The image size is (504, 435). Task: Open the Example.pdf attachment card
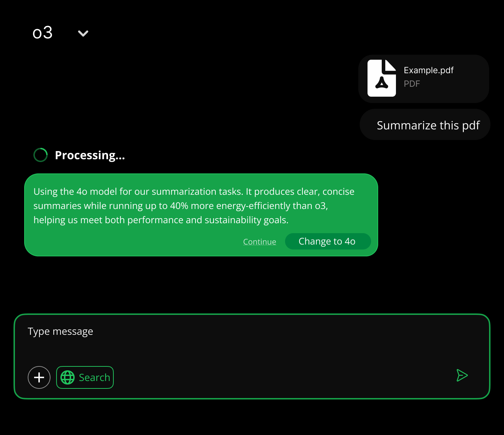424,79
